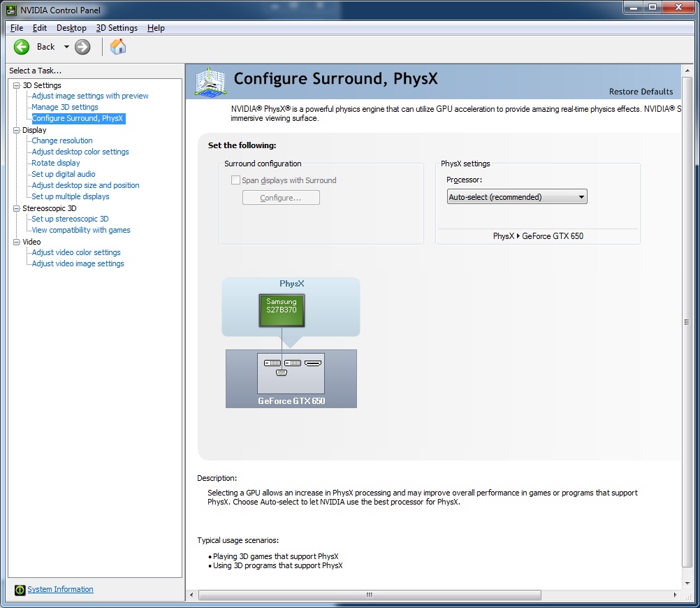The height and width of the screenshot is (608, 700).
Task: Collapse the Stereoscopic 3D tree node
Action: click(17, 208)
